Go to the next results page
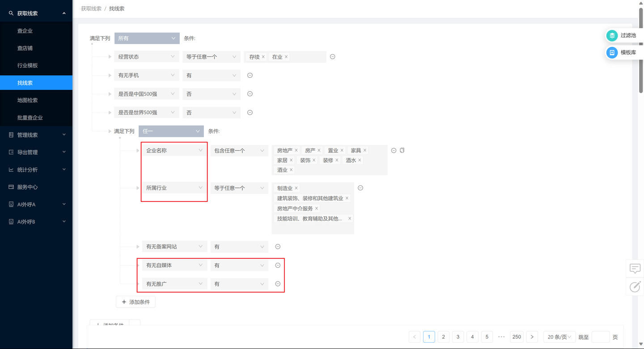 pos(532,337)
